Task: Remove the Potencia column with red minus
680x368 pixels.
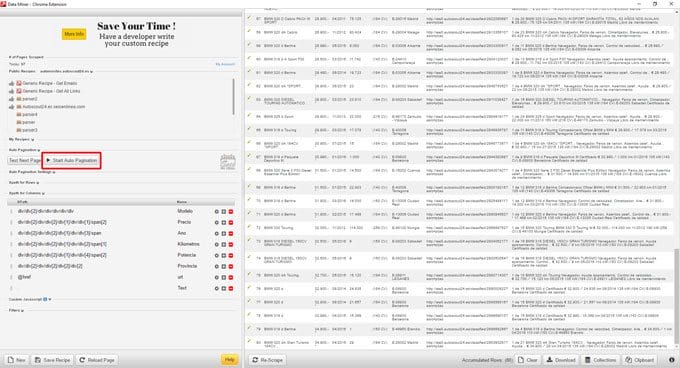Action: pos(231,255)
